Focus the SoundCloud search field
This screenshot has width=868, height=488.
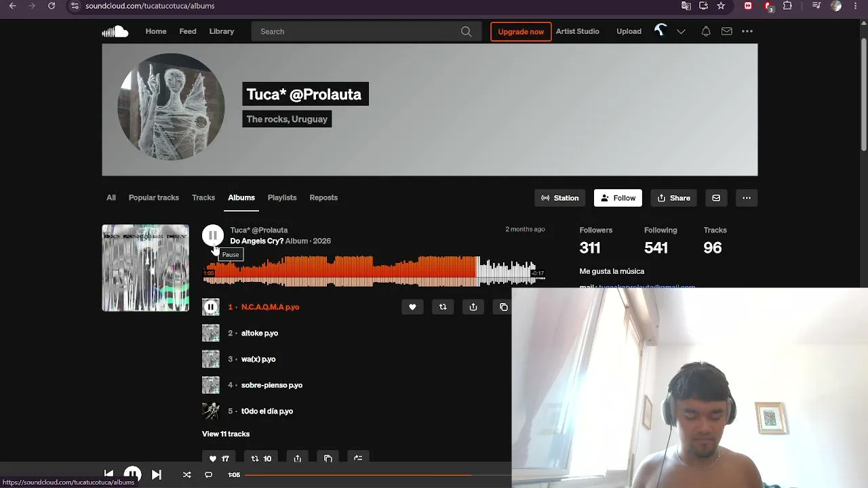(x=366, y=31)
